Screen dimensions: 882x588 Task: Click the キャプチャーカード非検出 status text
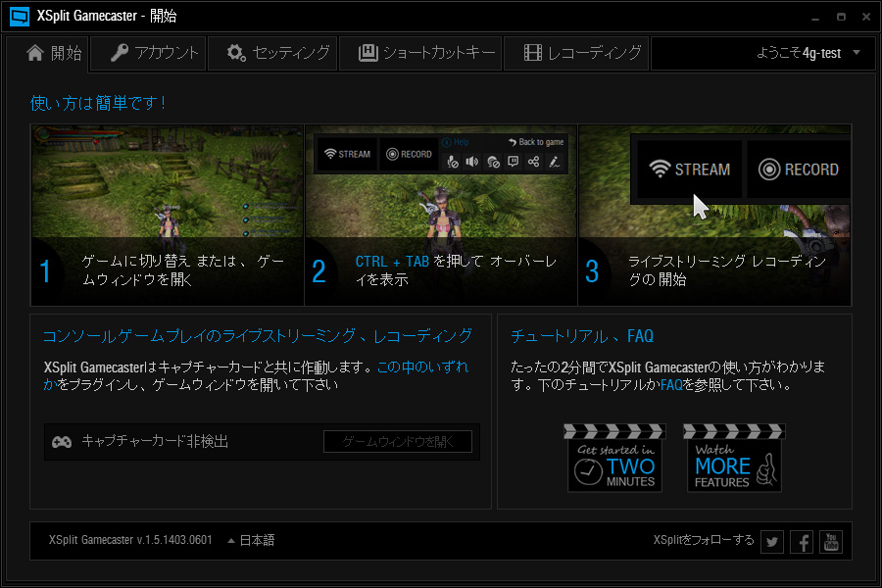point(155,441)
